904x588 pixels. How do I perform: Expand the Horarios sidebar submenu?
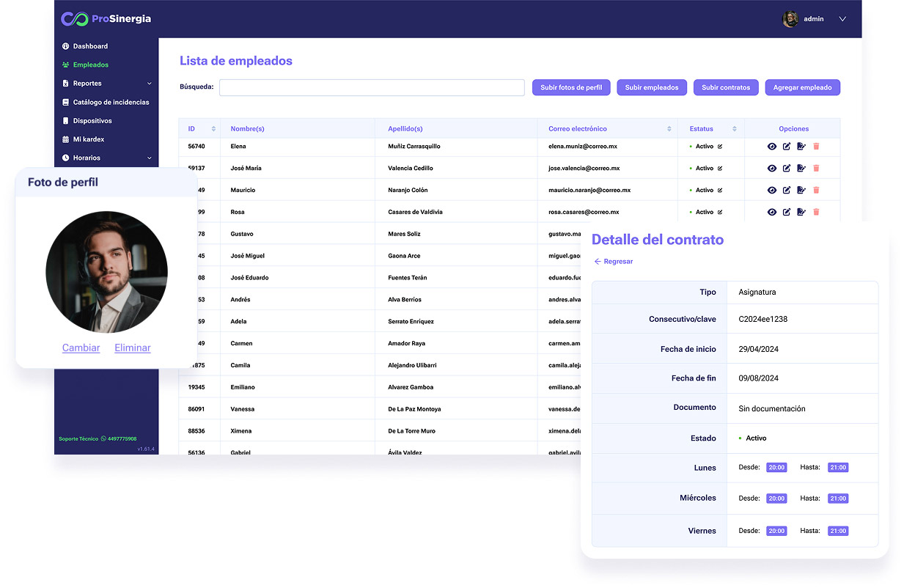pos(150,158)
